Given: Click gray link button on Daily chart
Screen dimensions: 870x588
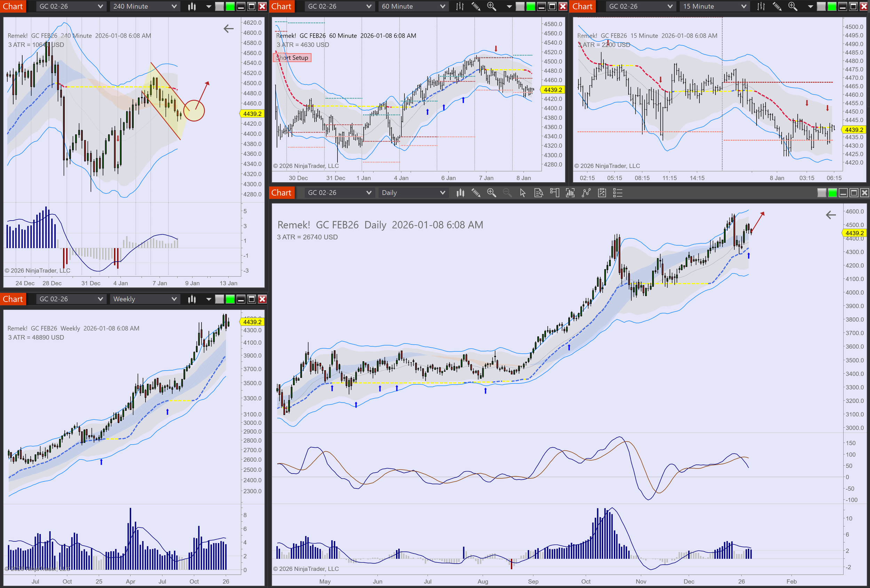Looking at the screenshot, I should click(x=822, y=193).
